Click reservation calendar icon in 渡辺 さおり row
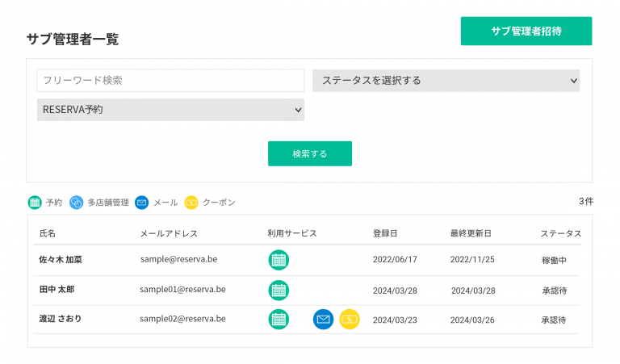620x364 pixels. pyautogui.click(x=279, y=320)
